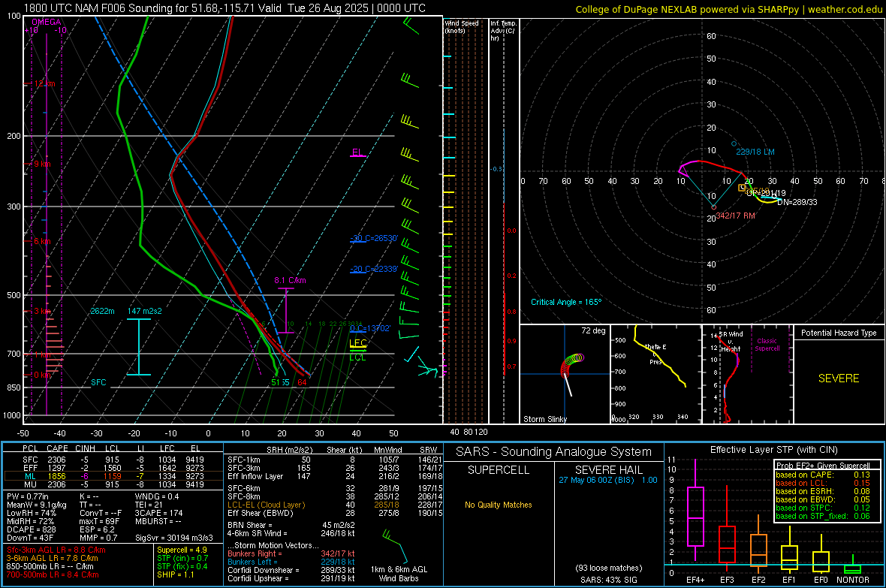
Task: Click the blue "Bunkers Left =" label
Action: point(252,562)
